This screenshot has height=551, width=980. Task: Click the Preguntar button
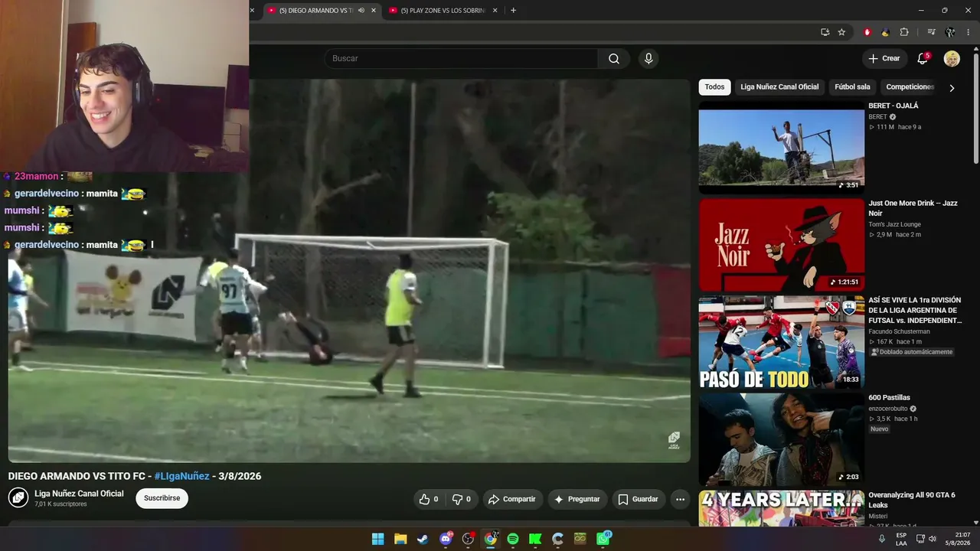[x=577, y=499]
